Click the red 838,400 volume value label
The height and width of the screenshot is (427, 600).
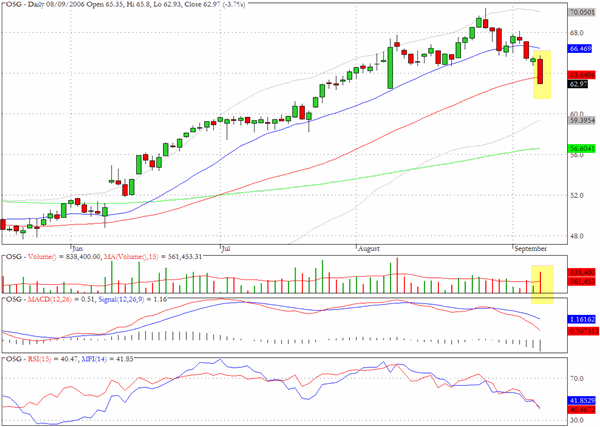click(582, 272)
